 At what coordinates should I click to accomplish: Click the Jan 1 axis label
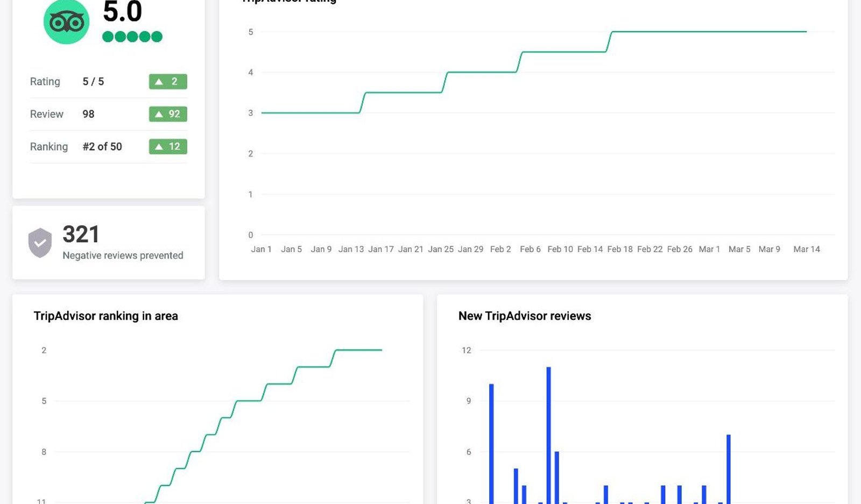point(262,249)
